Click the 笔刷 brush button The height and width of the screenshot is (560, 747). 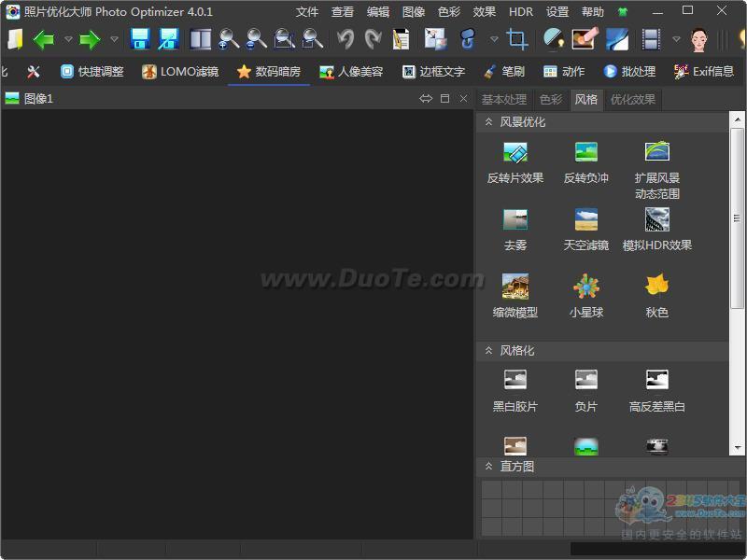(504, 72)
